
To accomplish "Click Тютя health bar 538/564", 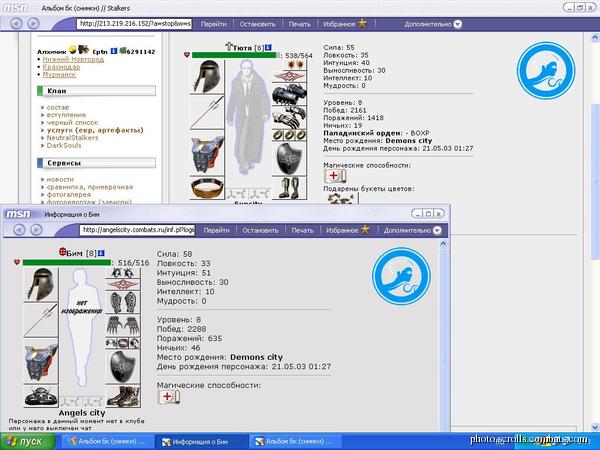I will click(236, 55).
